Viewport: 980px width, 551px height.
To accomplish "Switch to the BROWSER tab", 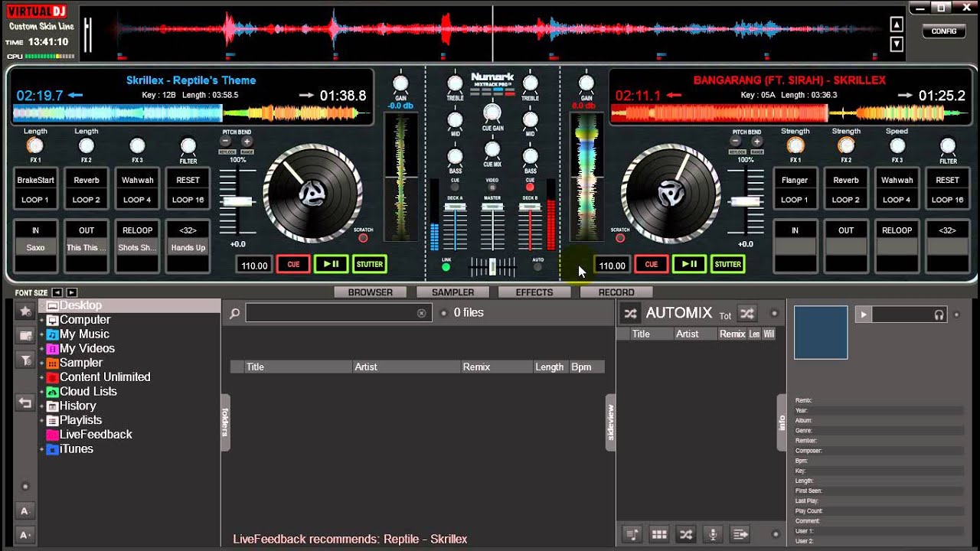I will point(371,292).
